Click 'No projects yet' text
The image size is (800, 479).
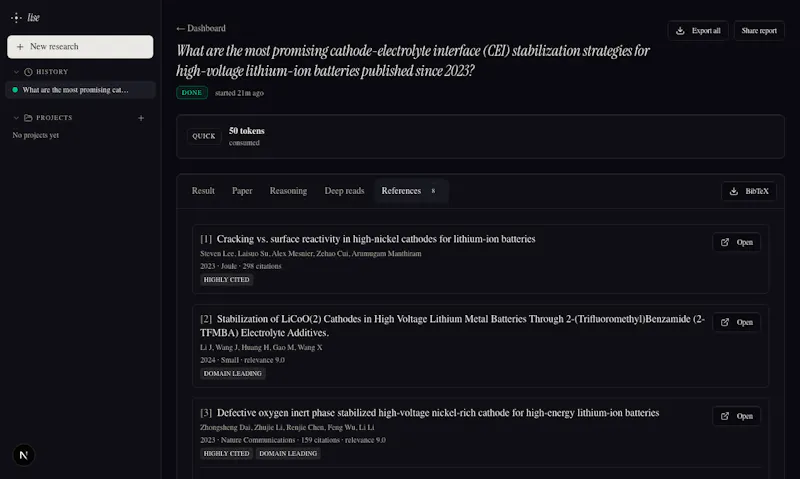tap(36, 135)
